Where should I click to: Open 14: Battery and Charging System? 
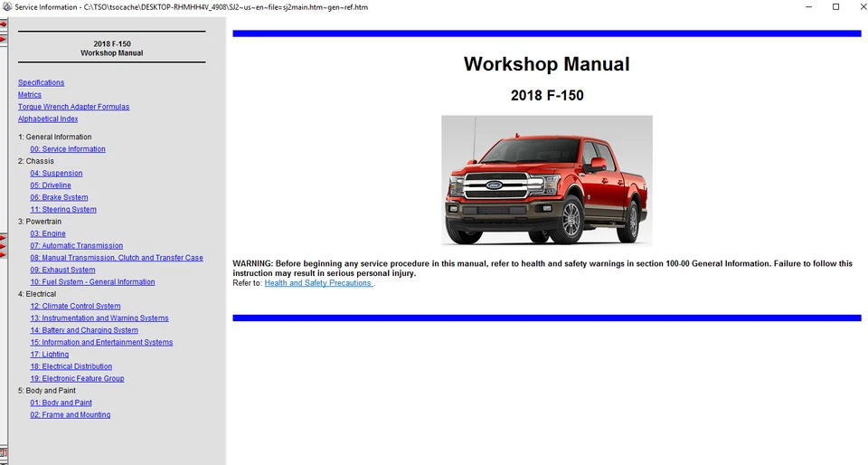(x=84, y=330)
